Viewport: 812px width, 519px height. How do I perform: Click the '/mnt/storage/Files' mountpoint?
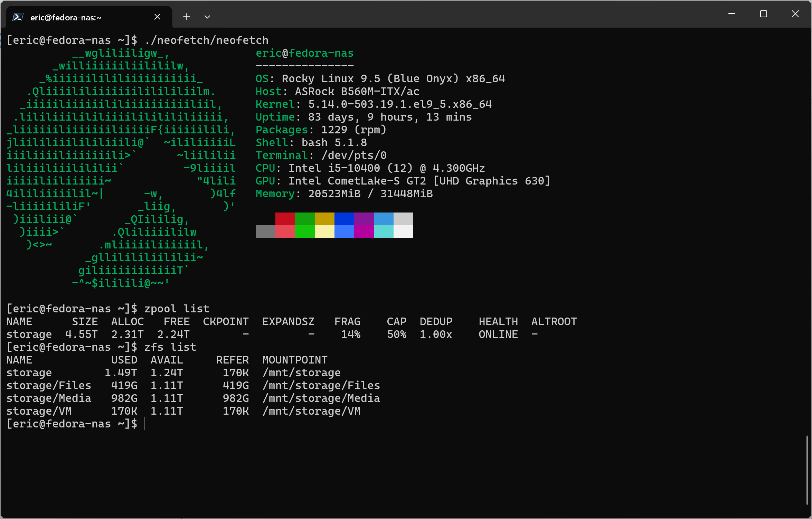pos(321,385)
